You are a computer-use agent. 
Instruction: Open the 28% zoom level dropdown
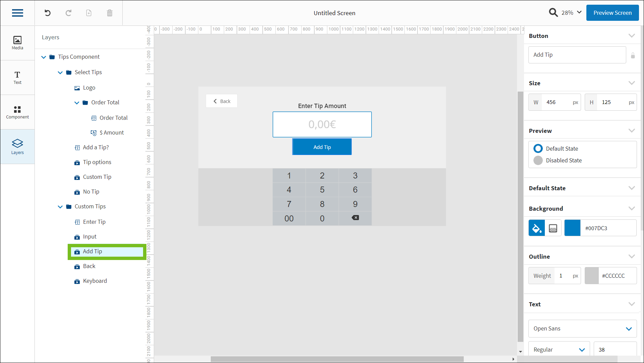572,13
